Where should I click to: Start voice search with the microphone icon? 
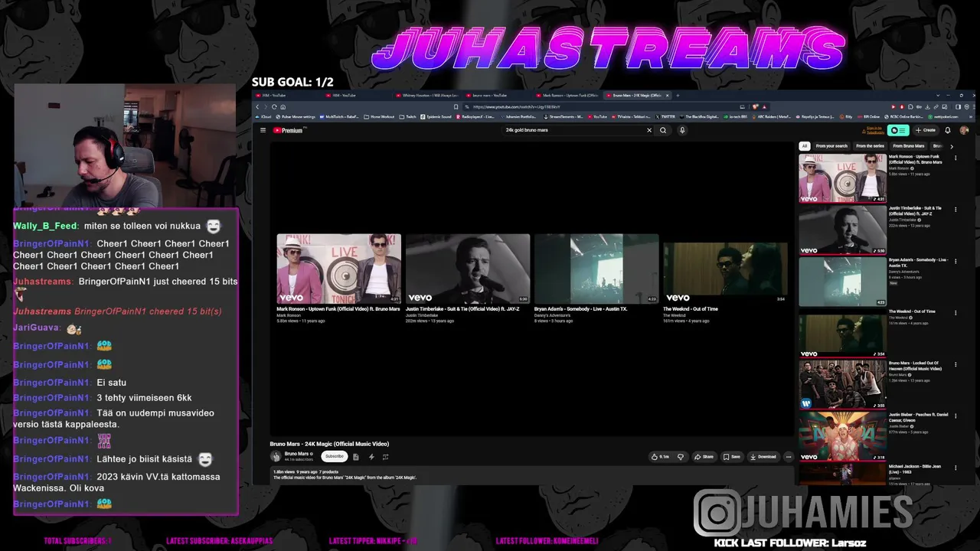(x=682, y=130)
